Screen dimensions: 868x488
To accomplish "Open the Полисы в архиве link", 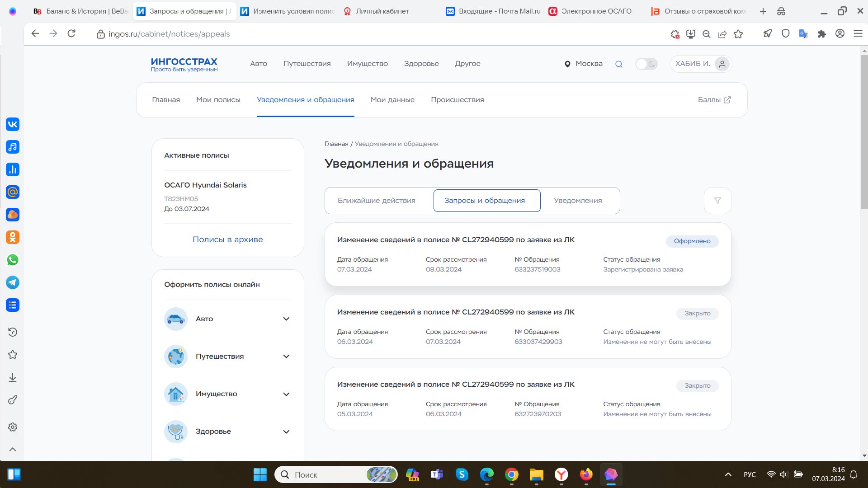I will coord(227,239).
